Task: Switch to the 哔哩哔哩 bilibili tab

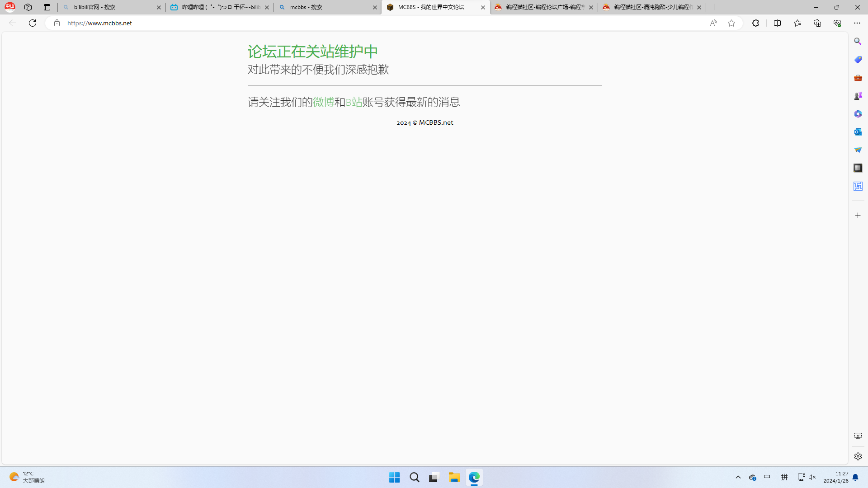Action: 220,7
